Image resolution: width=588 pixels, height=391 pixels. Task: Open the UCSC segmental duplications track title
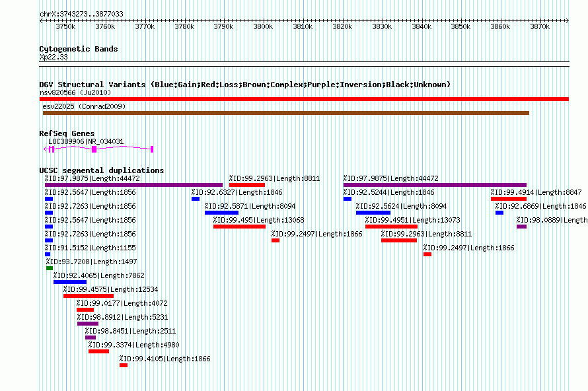point(102,170)
